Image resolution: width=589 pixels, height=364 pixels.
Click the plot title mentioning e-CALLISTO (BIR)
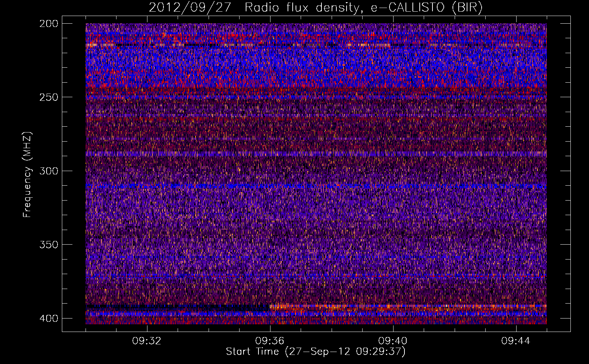[x=316, y=7]
